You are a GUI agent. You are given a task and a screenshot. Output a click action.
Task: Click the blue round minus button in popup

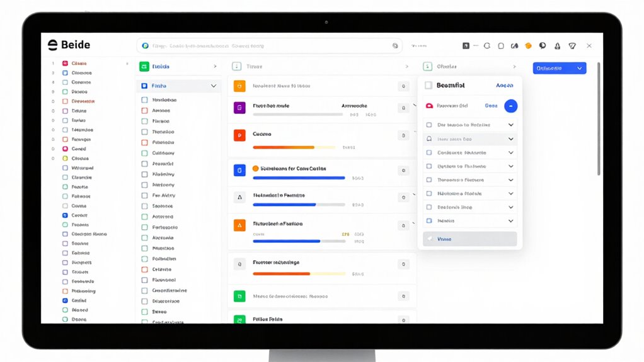510,106
